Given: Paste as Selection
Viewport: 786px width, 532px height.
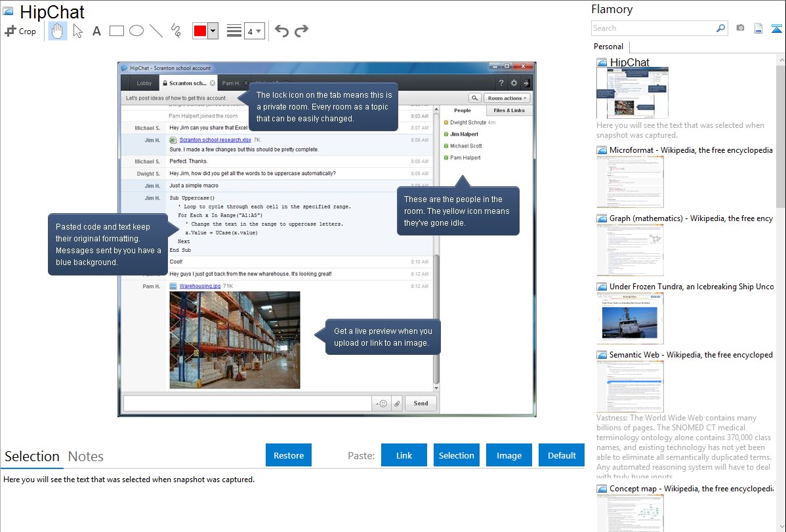Looking at the screenshot, I should point(457,455).
